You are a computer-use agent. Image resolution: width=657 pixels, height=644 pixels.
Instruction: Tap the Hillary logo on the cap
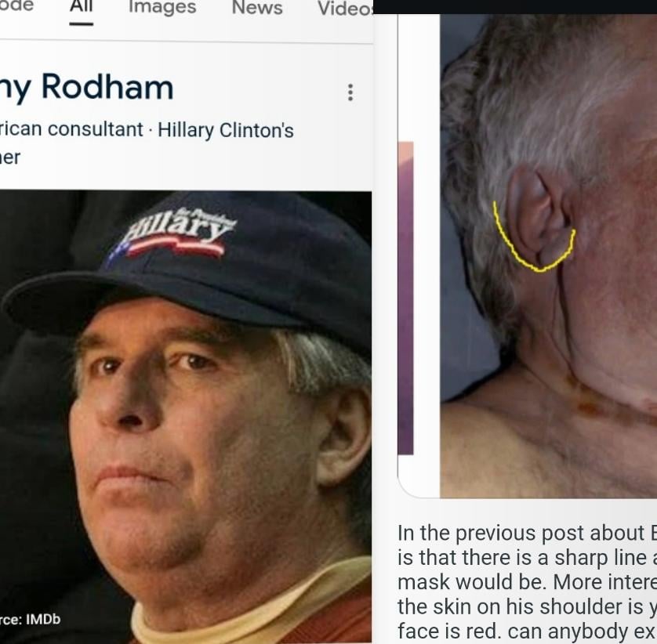pyautogui.click(x=174, y=233)
